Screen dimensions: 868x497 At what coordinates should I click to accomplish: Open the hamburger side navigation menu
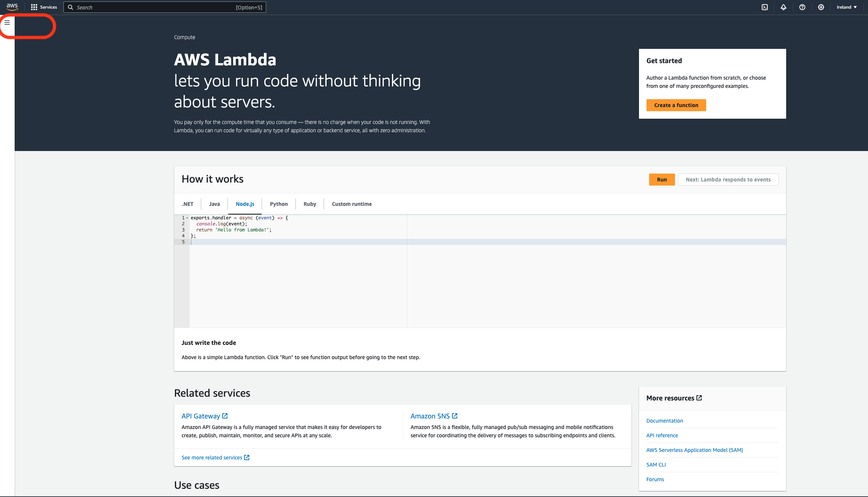point(7,23)
